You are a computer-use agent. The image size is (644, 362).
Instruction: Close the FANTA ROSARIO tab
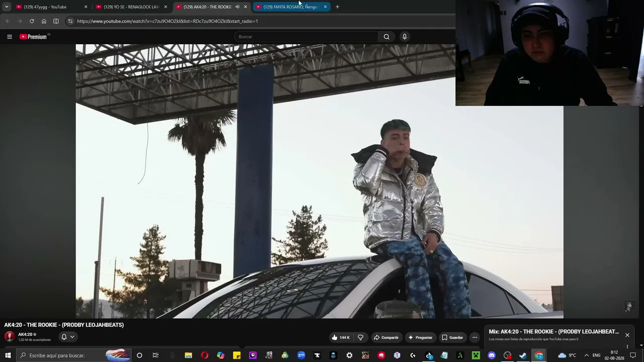pyautogui.click(x=325, y=7)
